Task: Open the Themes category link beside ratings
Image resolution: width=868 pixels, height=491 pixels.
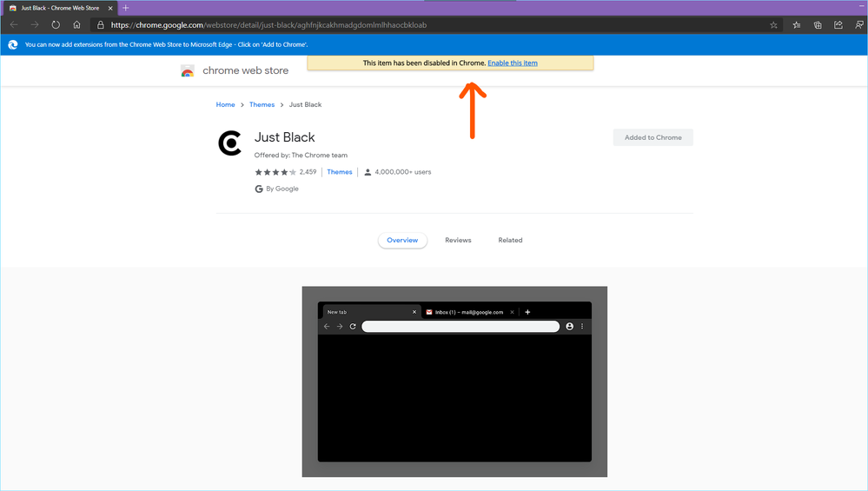Action: (340, 172)
